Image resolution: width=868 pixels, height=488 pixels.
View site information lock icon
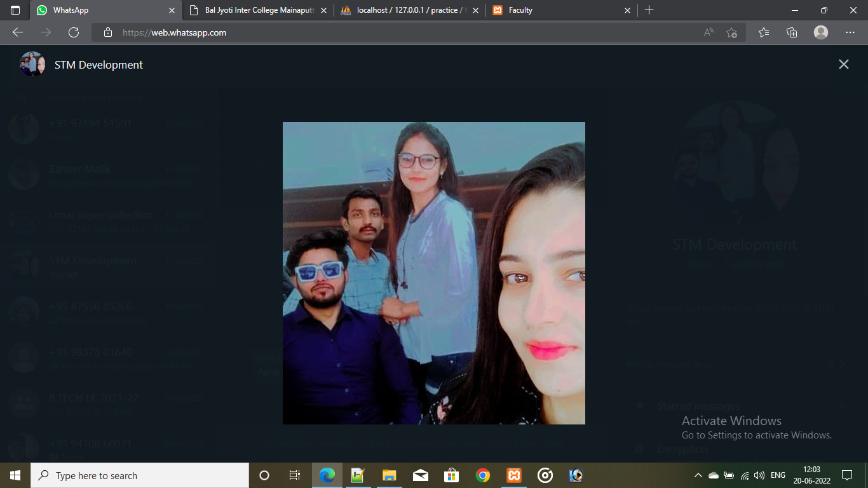click(108, 32)
